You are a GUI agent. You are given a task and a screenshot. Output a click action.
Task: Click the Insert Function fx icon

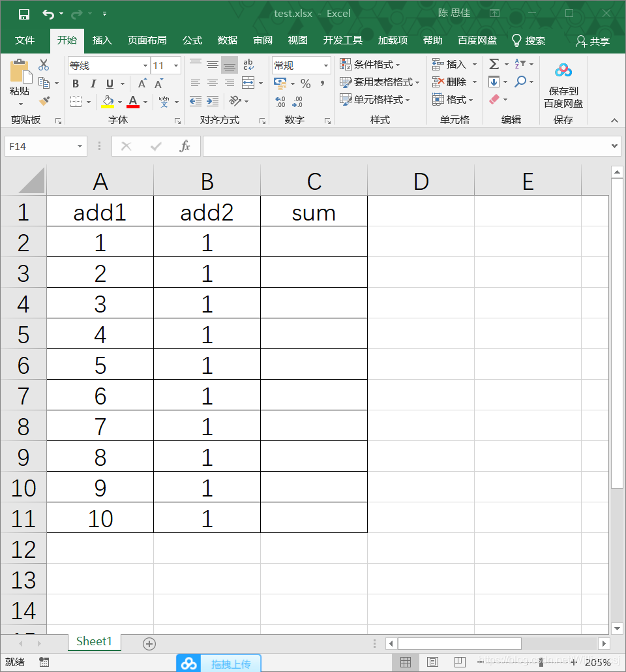185,146
